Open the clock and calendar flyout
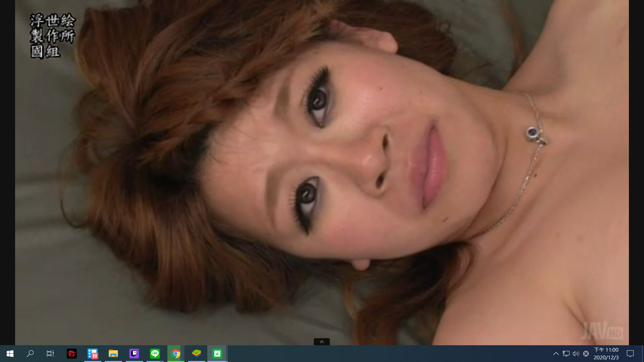The height and width of the screenshot is (362, 644). coord(606,354)
